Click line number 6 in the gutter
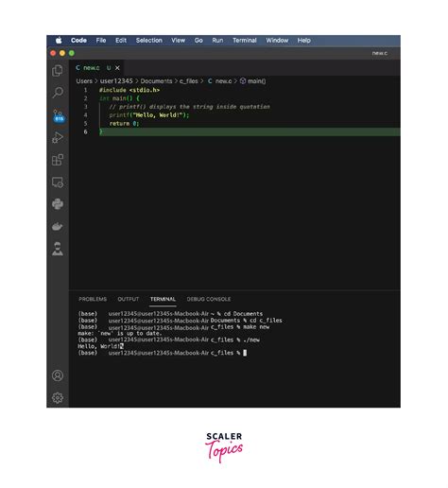This screenshot has height=488, width=448. tap(85, 131)
